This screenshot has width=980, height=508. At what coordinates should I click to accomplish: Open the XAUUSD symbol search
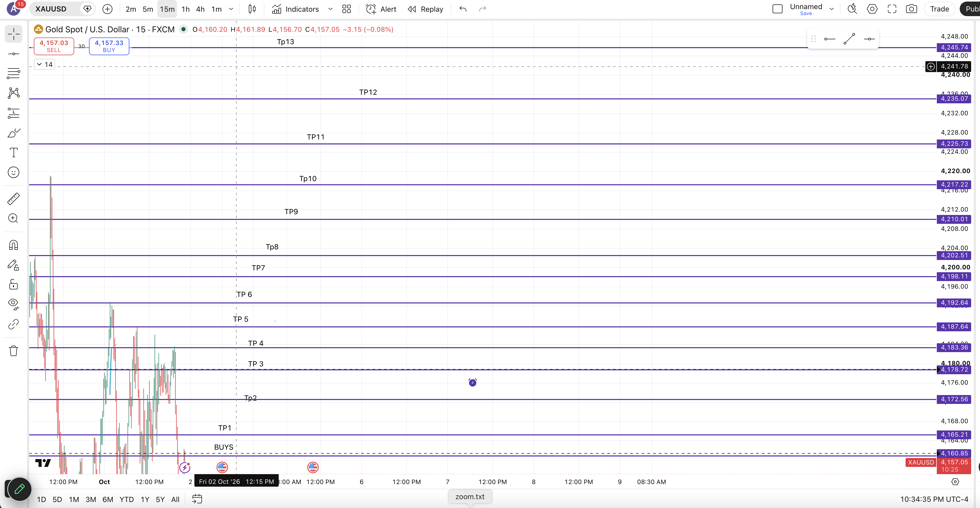coord(50,9)
